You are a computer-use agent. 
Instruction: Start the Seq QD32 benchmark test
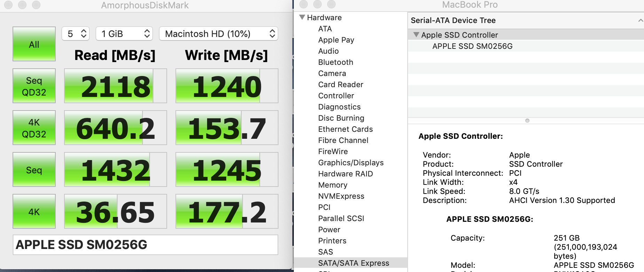click(x=34, y=86)
